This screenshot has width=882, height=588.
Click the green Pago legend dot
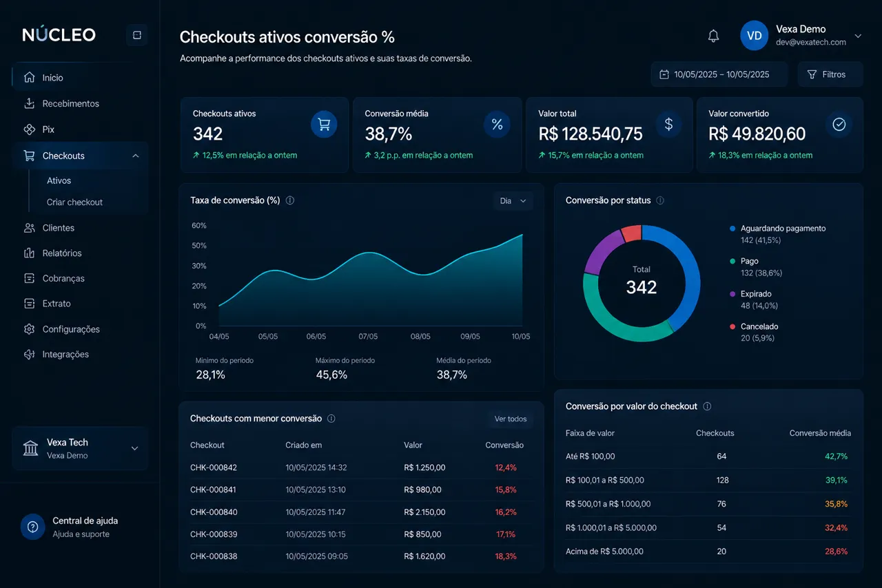tap(732, 261)
